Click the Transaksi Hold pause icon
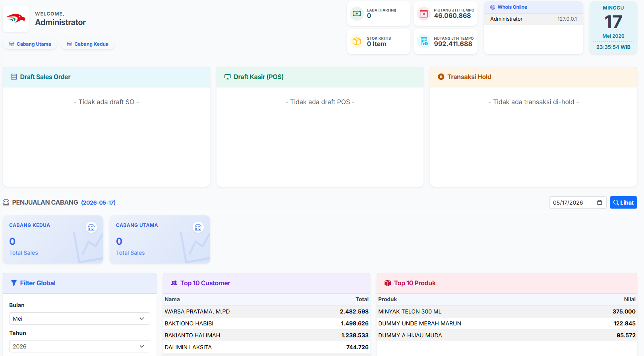The image size is (644, 356). coord(441,77)
